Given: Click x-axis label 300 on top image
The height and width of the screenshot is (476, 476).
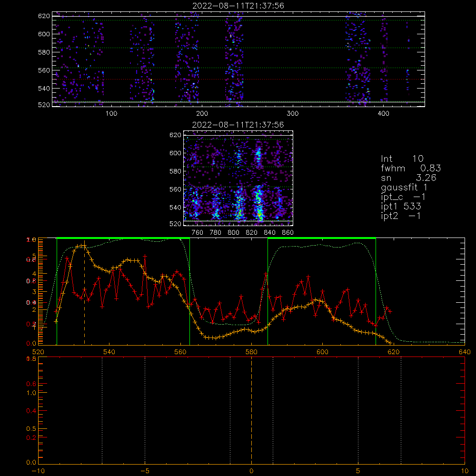Looking at the screenshot, I should coord(293,114).
